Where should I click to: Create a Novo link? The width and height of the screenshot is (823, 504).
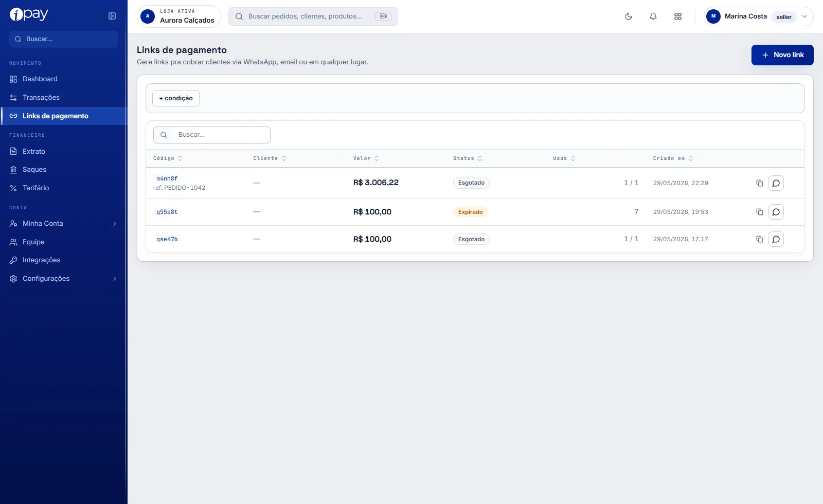(x=782, y=55)
